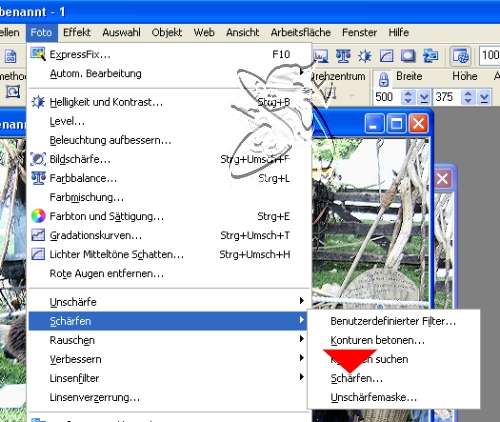Click the histogram levels toolbar icon
The width and height of the screenshot is (500, 422).
(321, 56)
